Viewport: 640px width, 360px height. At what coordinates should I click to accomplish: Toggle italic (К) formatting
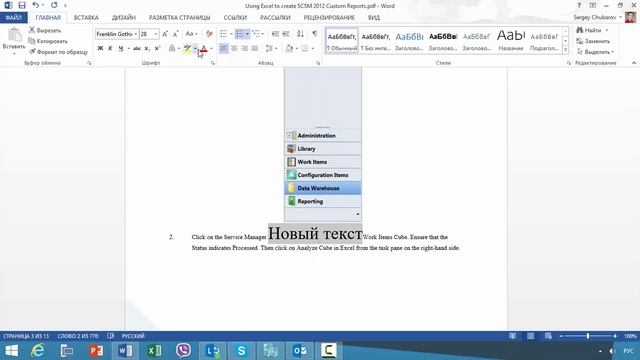(110, 48)
